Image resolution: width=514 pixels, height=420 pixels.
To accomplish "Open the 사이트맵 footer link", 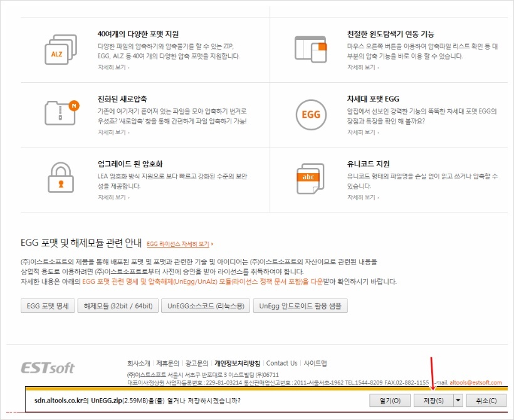I will click(x=315, y=364).
